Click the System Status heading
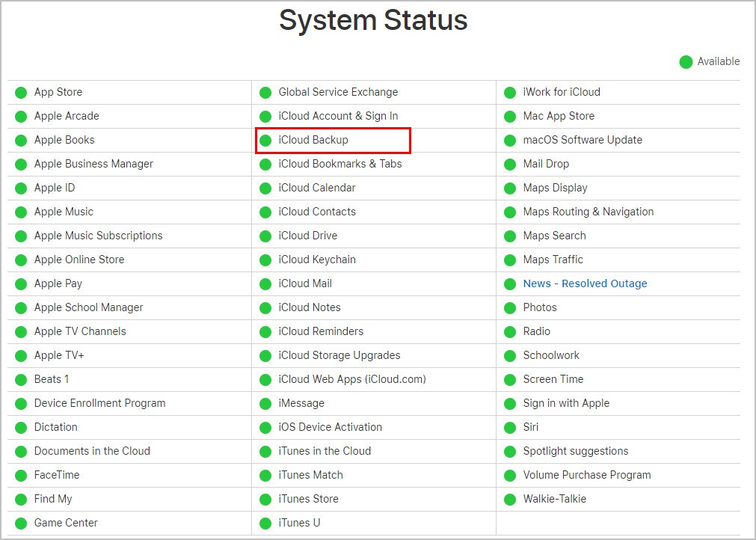Image resolution: width=756 pixels, height=540 pixels. pyautogui.click(x=373, y=20)
